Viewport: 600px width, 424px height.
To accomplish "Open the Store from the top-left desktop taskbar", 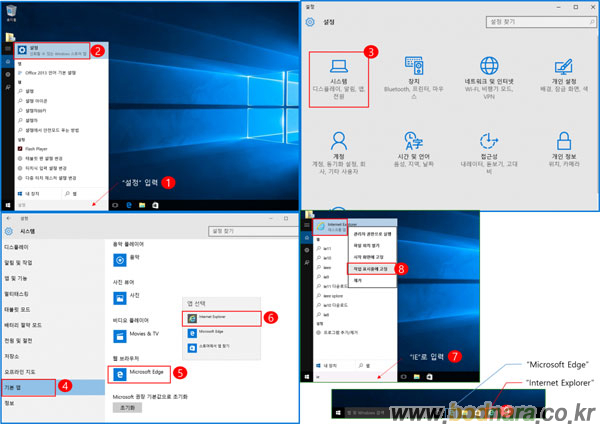I will coord(155,205).
